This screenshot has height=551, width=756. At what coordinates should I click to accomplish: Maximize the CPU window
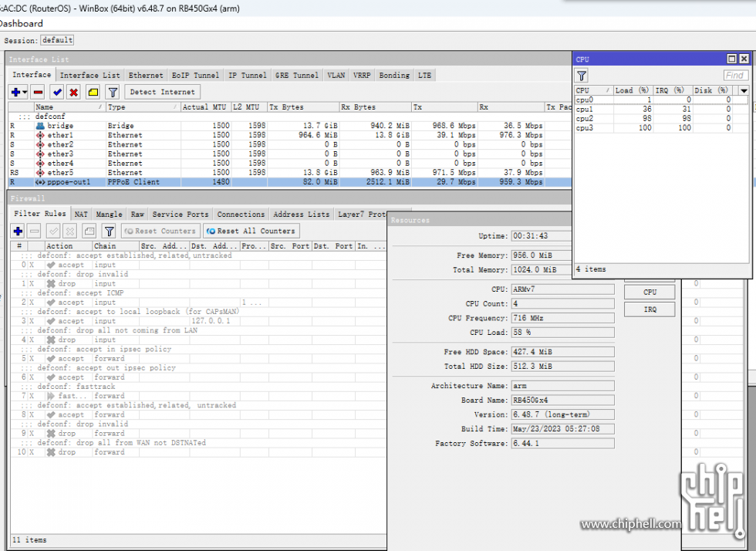(x=732, y=59)
